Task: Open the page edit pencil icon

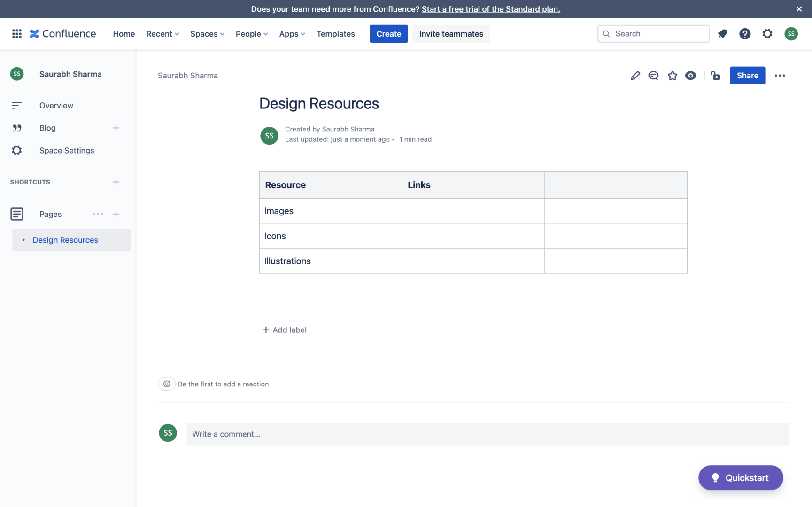Action: click(635, 75)
